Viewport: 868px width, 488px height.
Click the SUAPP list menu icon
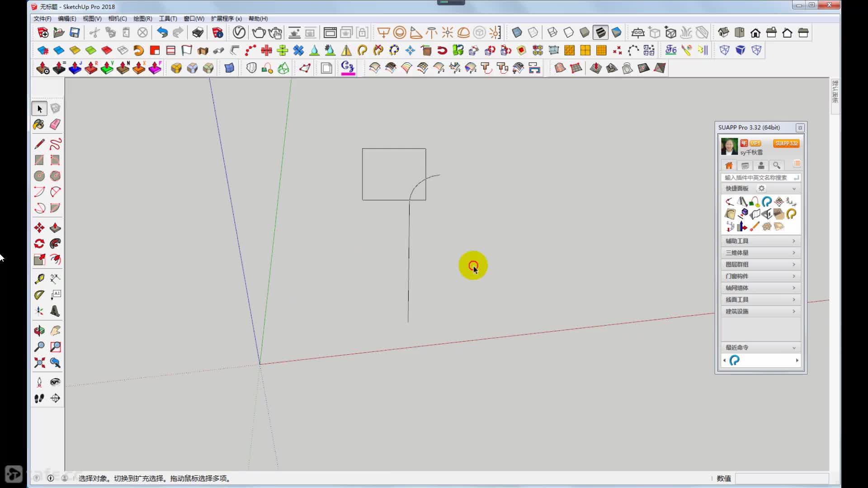point(797,164)
